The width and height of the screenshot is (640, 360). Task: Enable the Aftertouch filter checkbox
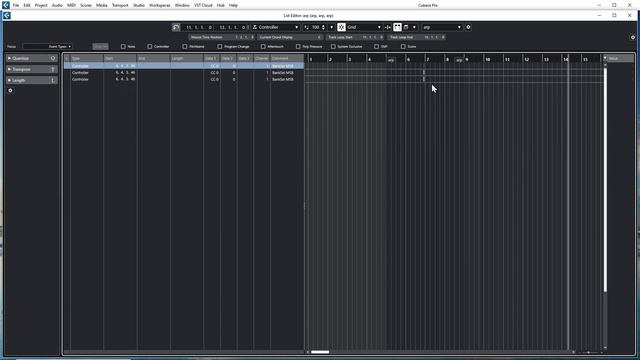tap(263, 47)
